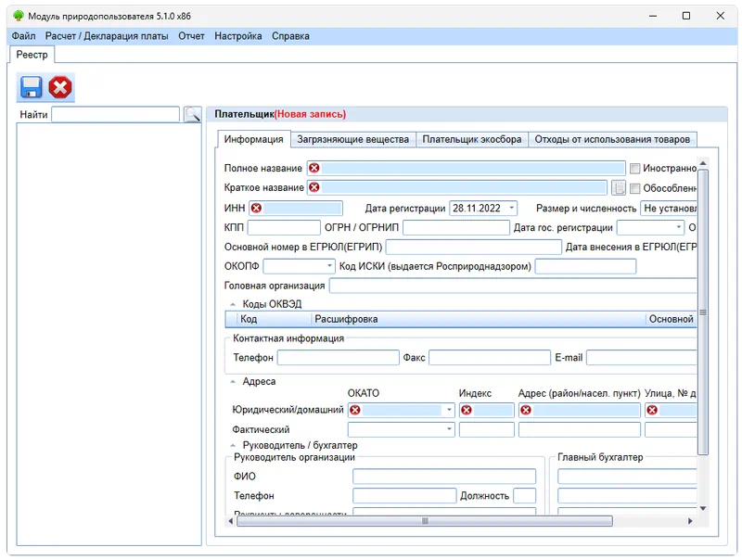
Task: Click the scroll right arrow below form
Action: point(690,521)
